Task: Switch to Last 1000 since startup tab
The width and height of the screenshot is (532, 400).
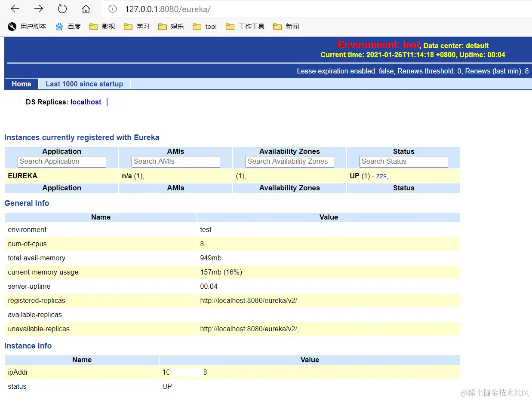Action: point(84,84)
